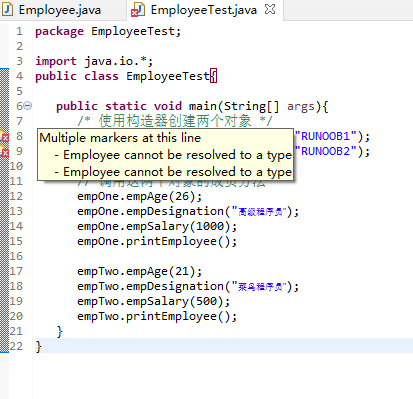Click the closing brace on line 21
This screenshot has width=413, height=399.
point(59,331)
